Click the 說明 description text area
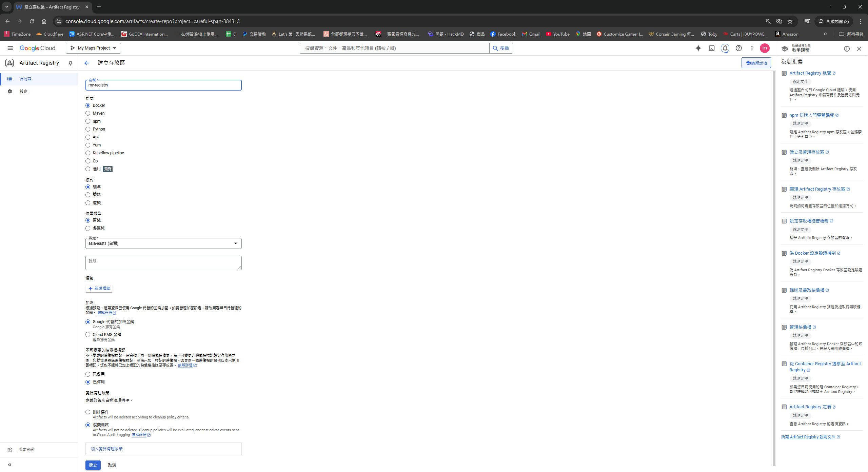This screenshot has height=472, width=868. [163, 263]
